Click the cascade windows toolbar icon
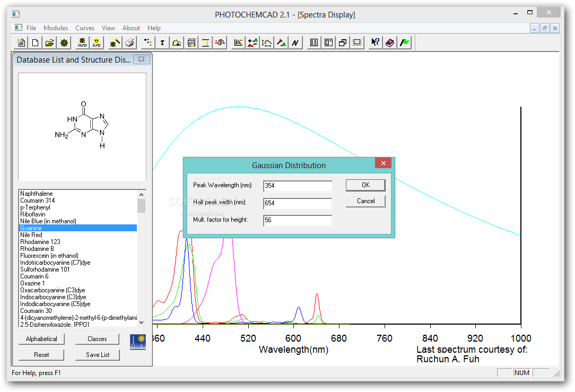This screenshot has height=392, width=575. (343, 43)
